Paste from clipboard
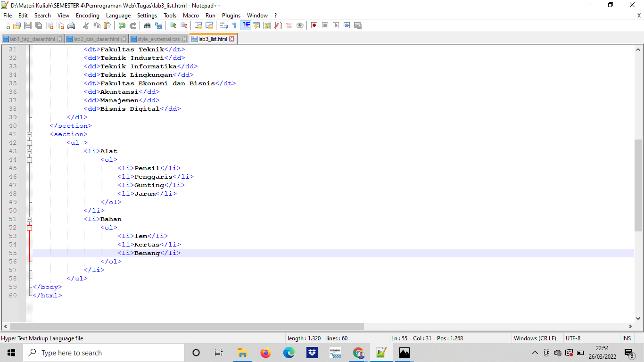 [x=108, y=25]
